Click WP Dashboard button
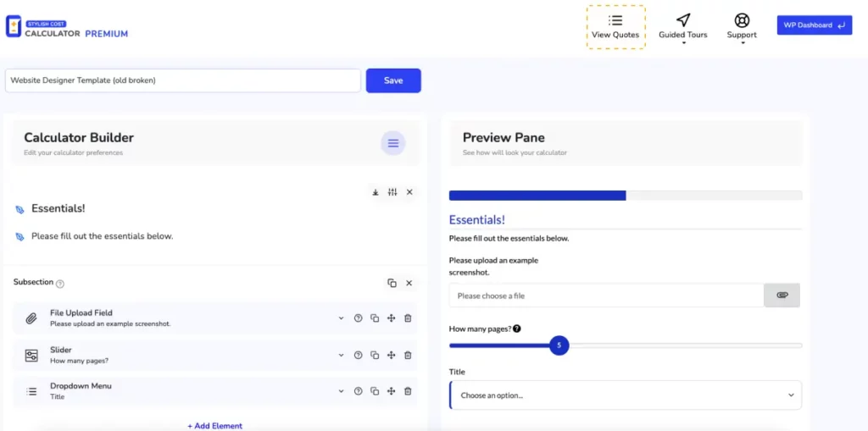This screenshot has width=868, height=431. tap(815, 25)
